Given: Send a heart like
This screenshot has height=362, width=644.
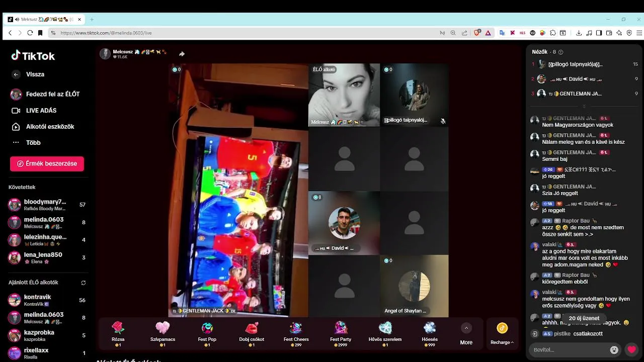Looking at the screenshot, I should 631,349.
